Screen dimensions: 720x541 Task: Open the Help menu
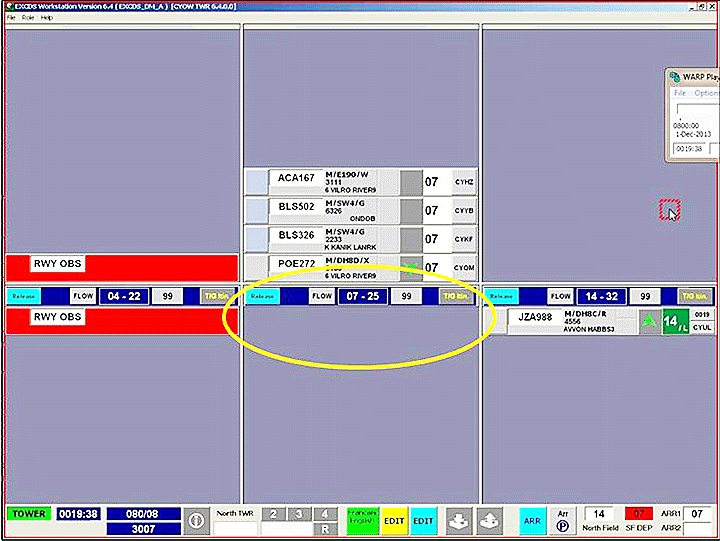tap(46, 18)
